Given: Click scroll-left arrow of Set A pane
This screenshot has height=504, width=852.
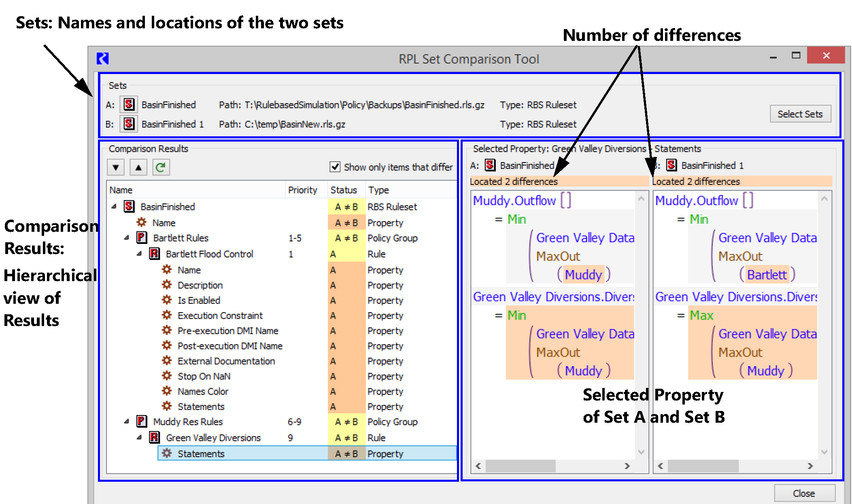Looking at the screenshot, I should [478, 466].
